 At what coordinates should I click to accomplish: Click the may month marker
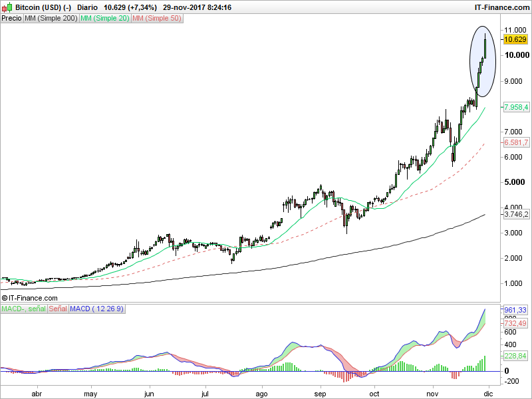pos(90,394)
